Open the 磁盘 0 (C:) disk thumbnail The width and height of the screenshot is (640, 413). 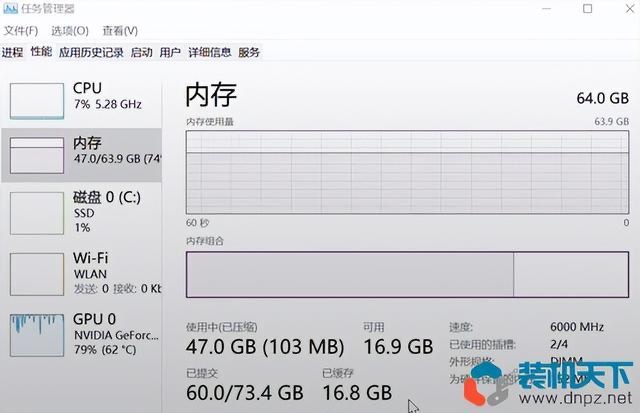click(37, 213)
